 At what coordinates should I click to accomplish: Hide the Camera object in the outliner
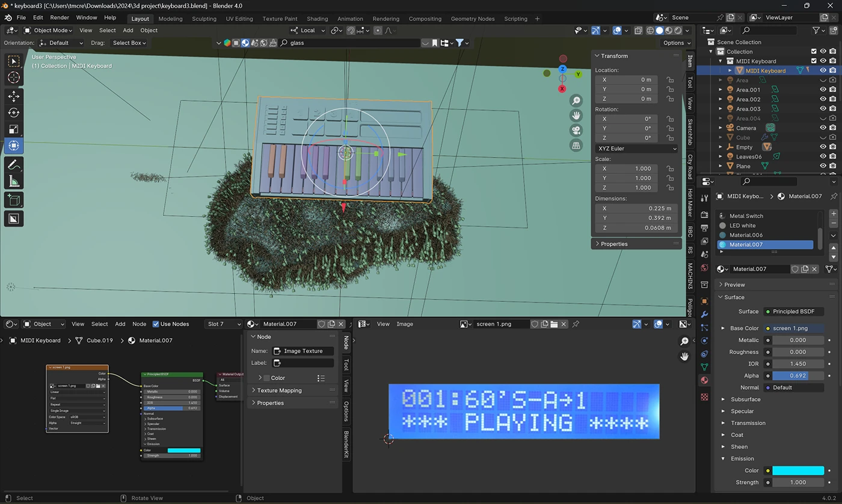[x=823, y=128]
